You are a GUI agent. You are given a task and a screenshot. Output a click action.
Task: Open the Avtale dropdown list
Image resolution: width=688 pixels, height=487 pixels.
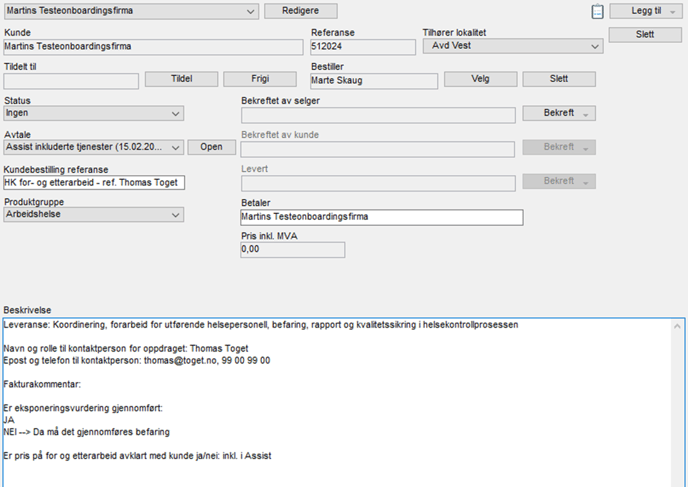(x=175, y=147)
